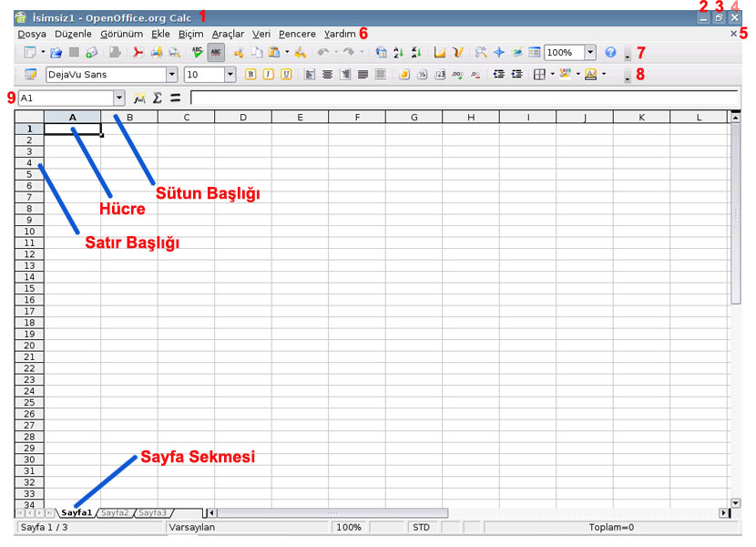Click into the formula input line
756x547 pixels.
pyautogui.click(x=465, y=98)
